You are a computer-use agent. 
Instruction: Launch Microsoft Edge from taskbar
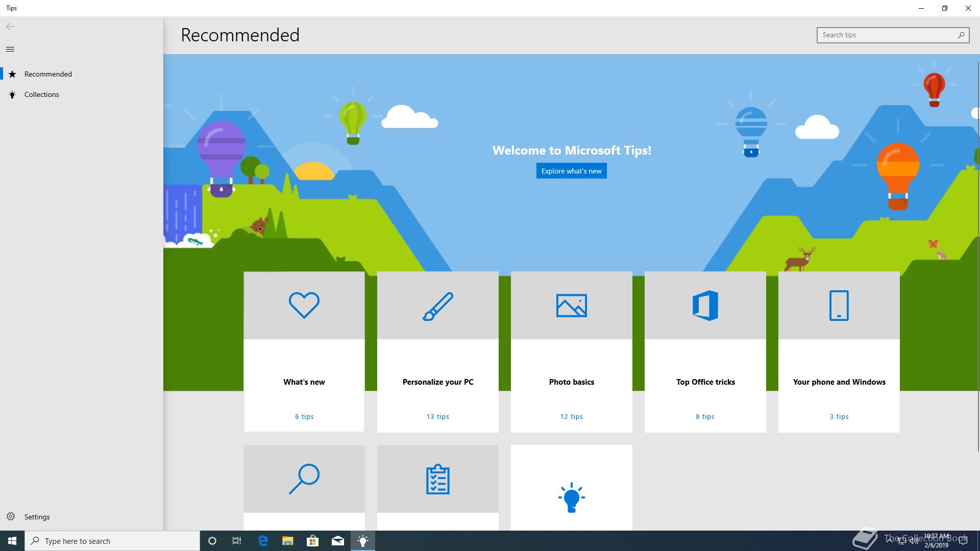point(263,541)
